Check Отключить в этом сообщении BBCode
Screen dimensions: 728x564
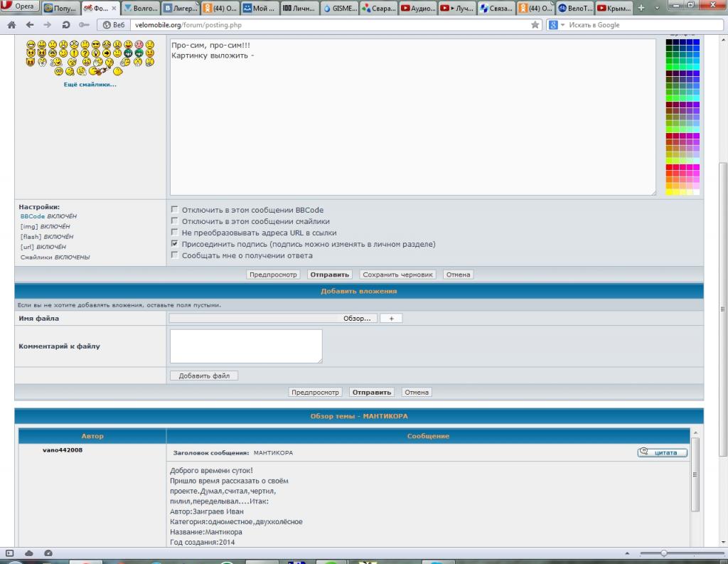click(175, 210)
